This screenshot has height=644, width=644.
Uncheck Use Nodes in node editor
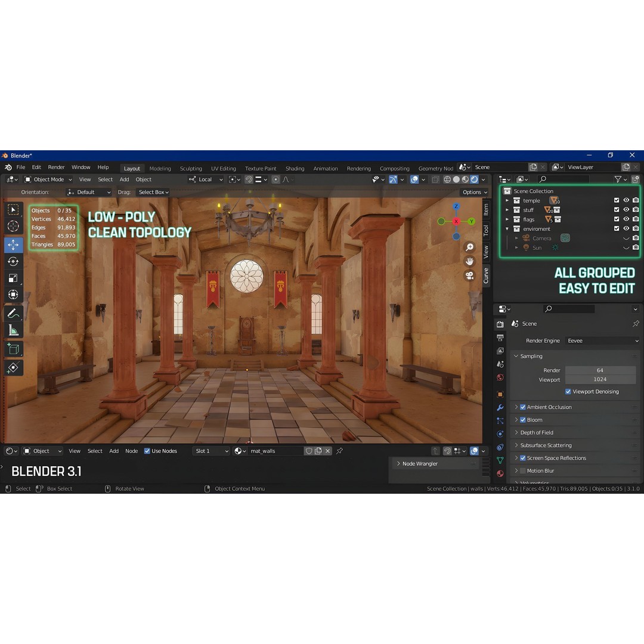click(x=147, y=451)
